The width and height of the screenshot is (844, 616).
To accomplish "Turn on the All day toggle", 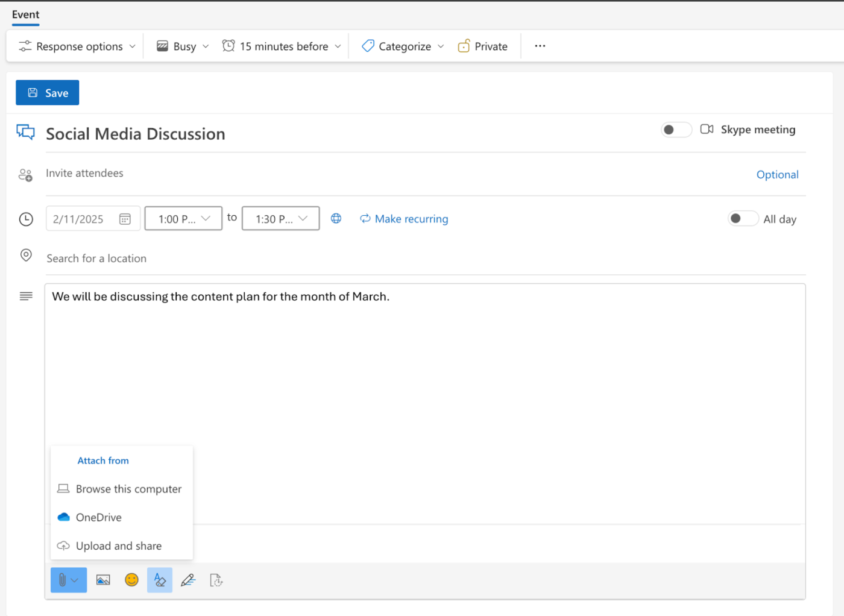I will click(x=743, y=219).
